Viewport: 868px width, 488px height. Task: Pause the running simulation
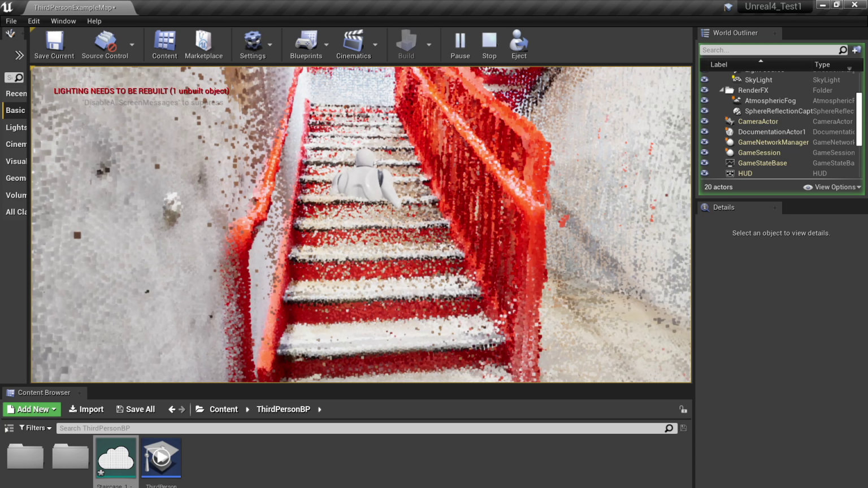(460, 45)
